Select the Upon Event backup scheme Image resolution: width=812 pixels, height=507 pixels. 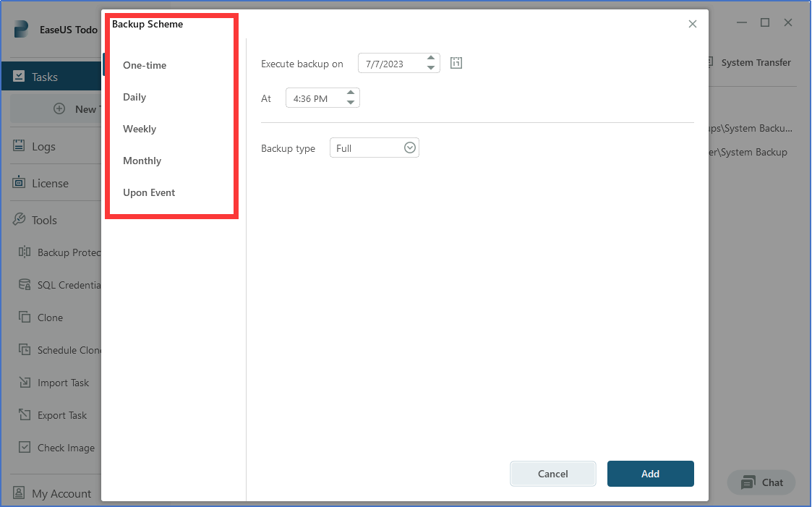(149, 192)
